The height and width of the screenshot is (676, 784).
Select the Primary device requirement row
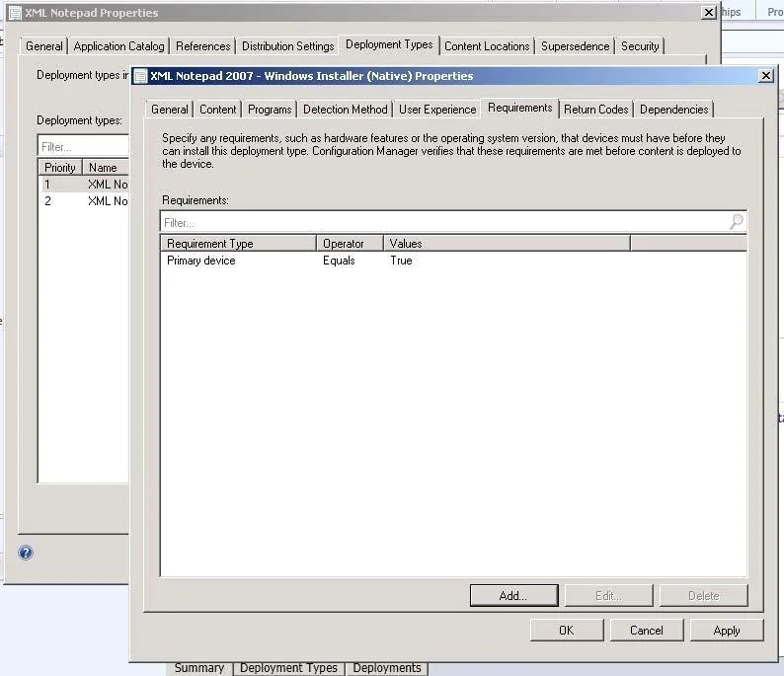tap(453, 261)
